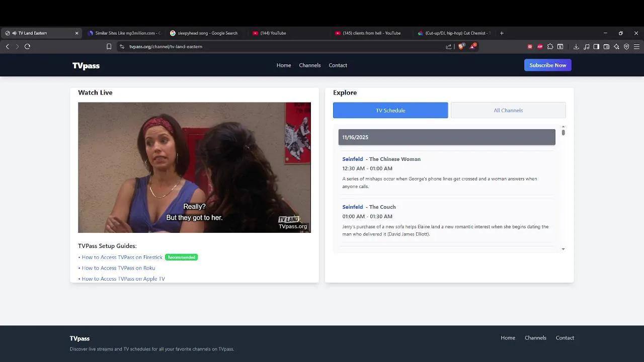644x362 pixels.
Task: Click the TVpass footer title
Action: [79, 338]
